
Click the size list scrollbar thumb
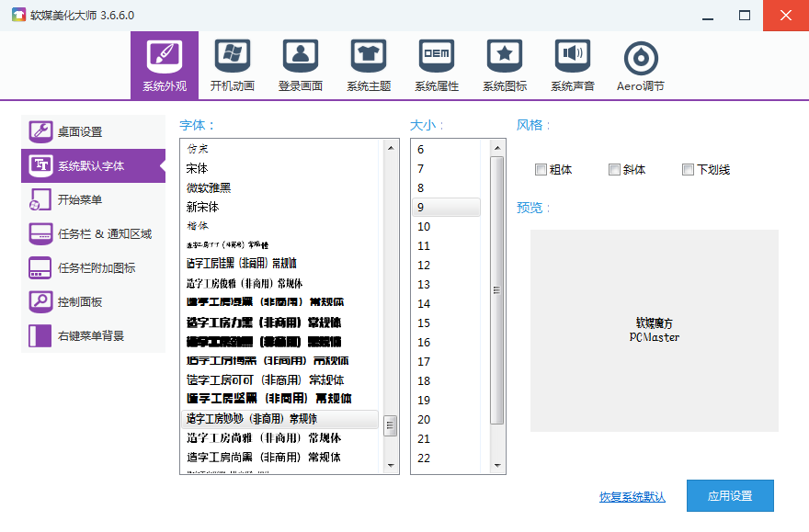(497, 289)
